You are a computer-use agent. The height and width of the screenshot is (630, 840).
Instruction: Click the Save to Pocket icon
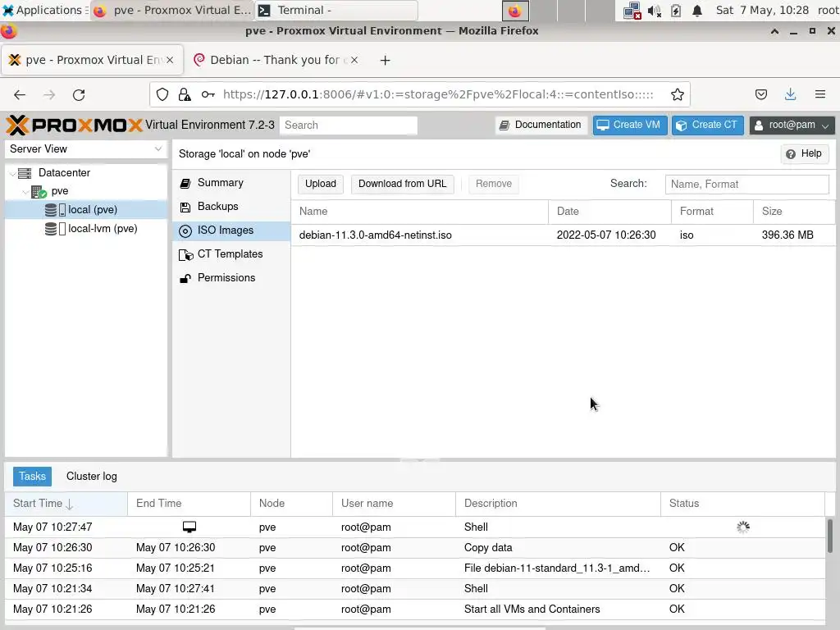point(761,95)
